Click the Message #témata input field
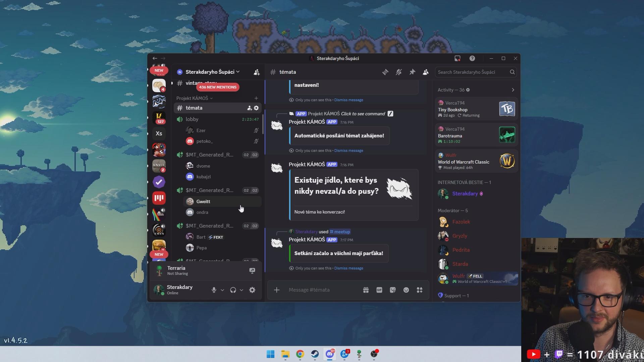Screen dimensions: 644x362 point(322,290)
